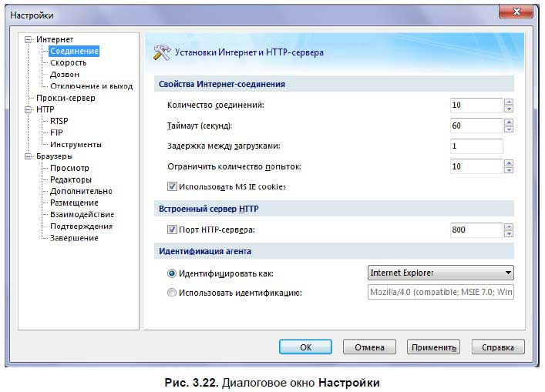The width and height of the screenshot is (545, 392).
Task: Go to the Прокси-сервер settings
Action: pos(66,98)
